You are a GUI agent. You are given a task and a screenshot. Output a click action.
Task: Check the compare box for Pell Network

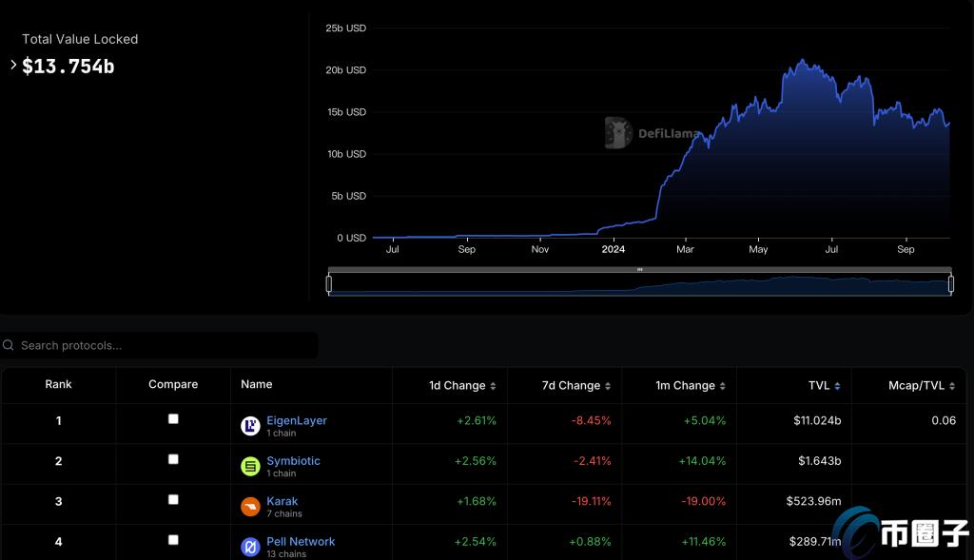point(173,540)
